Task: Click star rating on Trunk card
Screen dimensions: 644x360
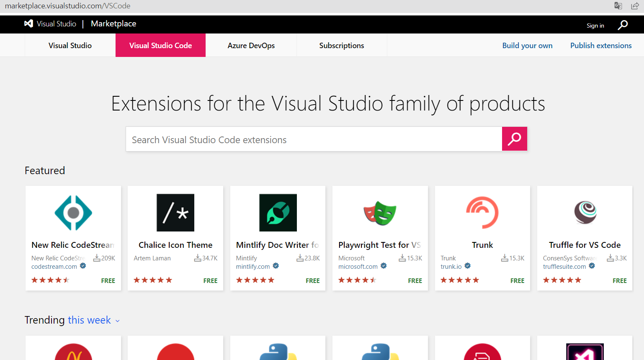Action: click(460, 280)
